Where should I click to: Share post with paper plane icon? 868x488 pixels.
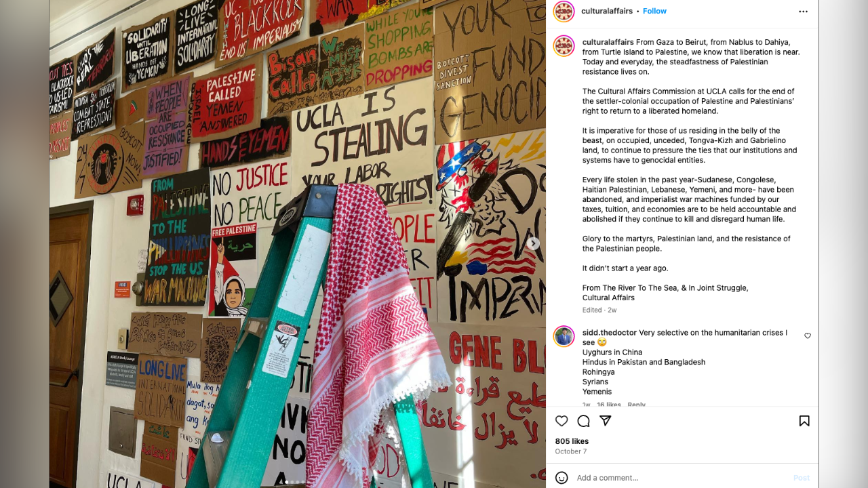tap(606, 421)
